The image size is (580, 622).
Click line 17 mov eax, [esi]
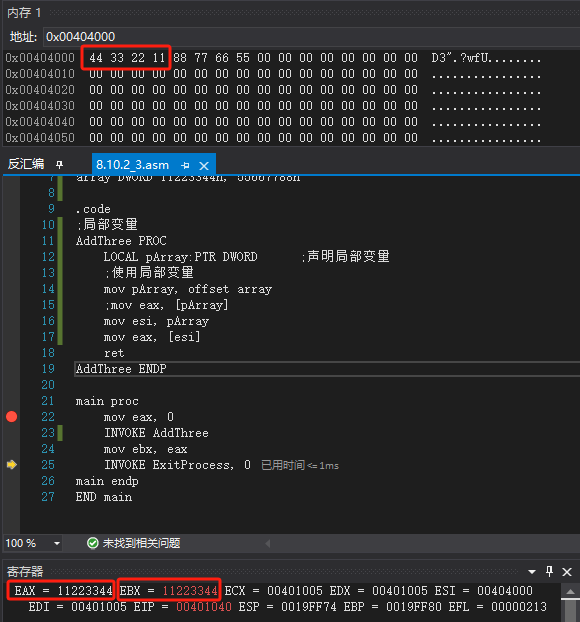point(152,337)
